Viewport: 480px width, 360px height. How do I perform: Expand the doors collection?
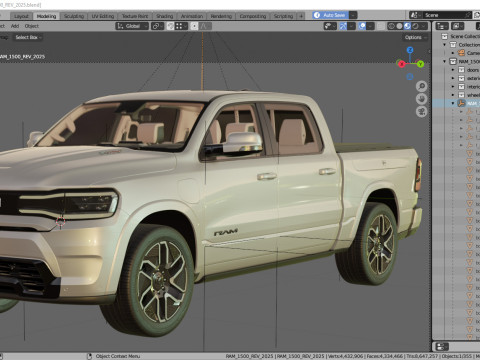(x=453, y=70)
